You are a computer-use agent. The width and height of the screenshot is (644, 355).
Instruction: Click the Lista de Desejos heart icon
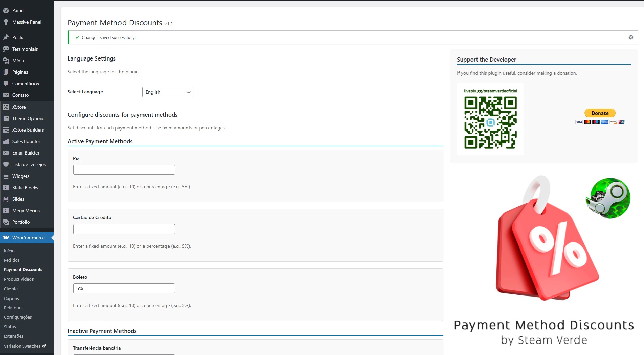pyautogui.click(x=6, y=164)
